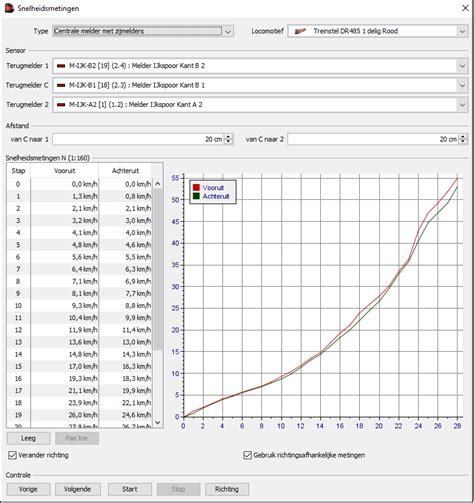This screenshot has height=503, width=474.
Task: Click the table's vertical scrollbar thumb
Action: click(158, 269)
